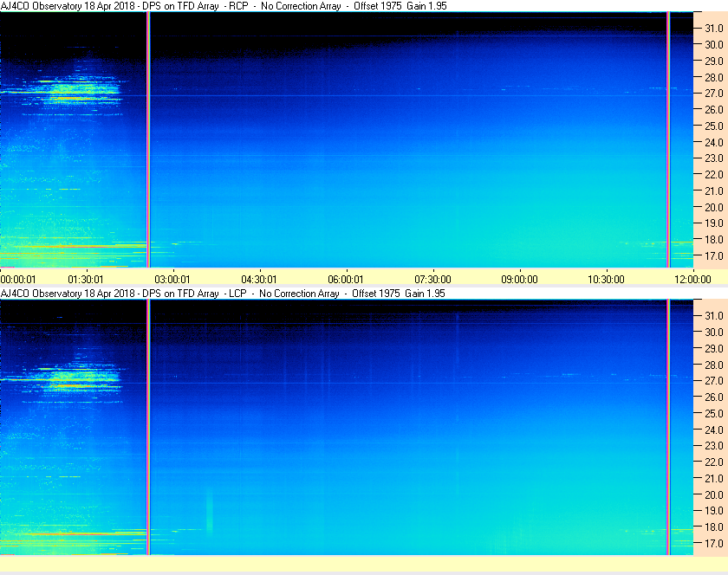Viewport: 728px width, 575px height.
Task: Select the 10:30:00 time axis label
Action: pos(606,280)
